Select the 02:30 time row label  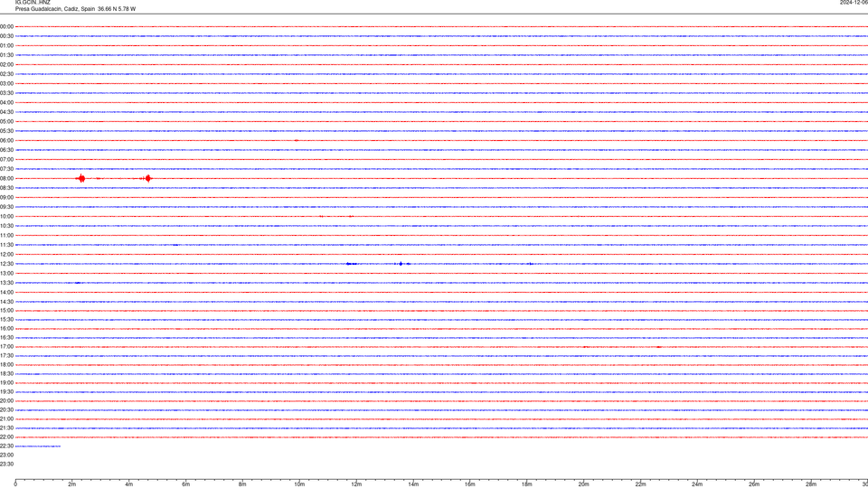pos(6,74)
